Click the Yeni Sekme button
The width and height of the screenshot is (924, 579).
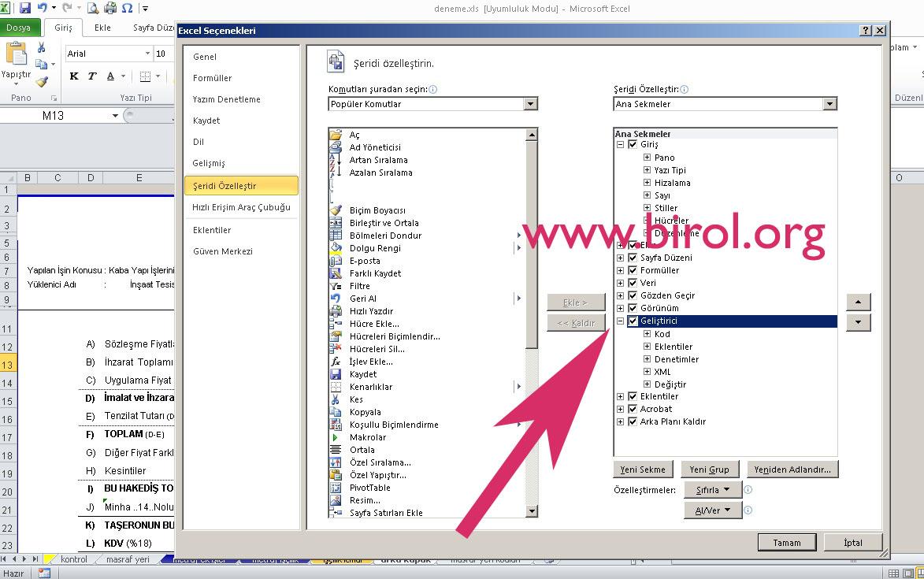[643, 470]
